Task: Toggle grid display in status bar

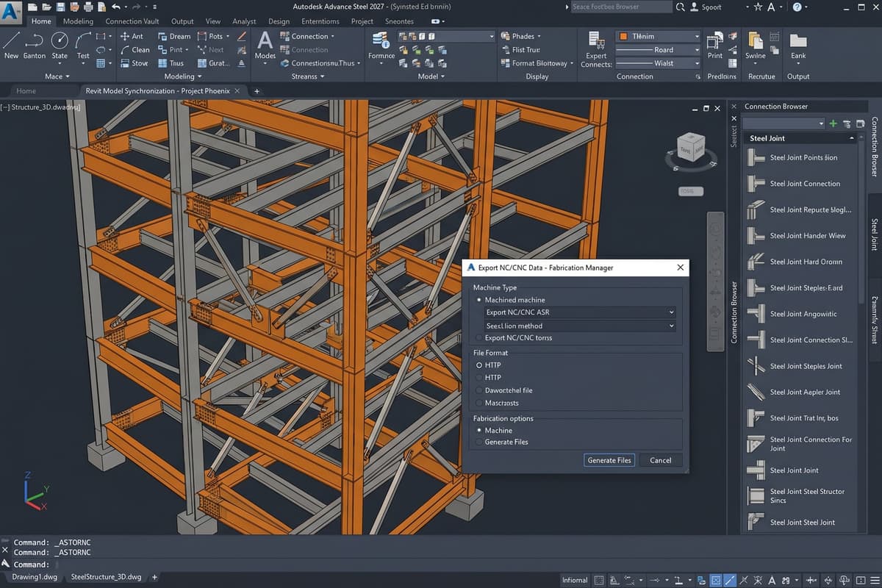Action: [x=600, y=580]
